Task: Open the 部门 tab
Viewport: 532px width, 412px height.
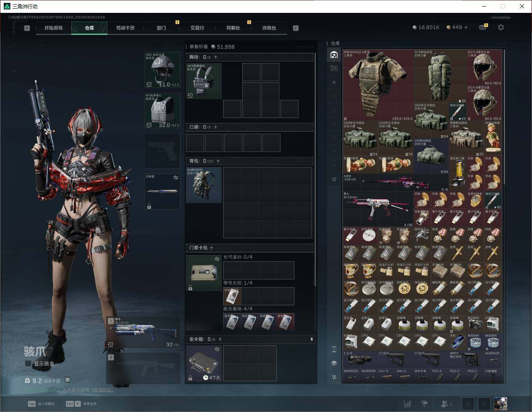Action: click(161, 28)
